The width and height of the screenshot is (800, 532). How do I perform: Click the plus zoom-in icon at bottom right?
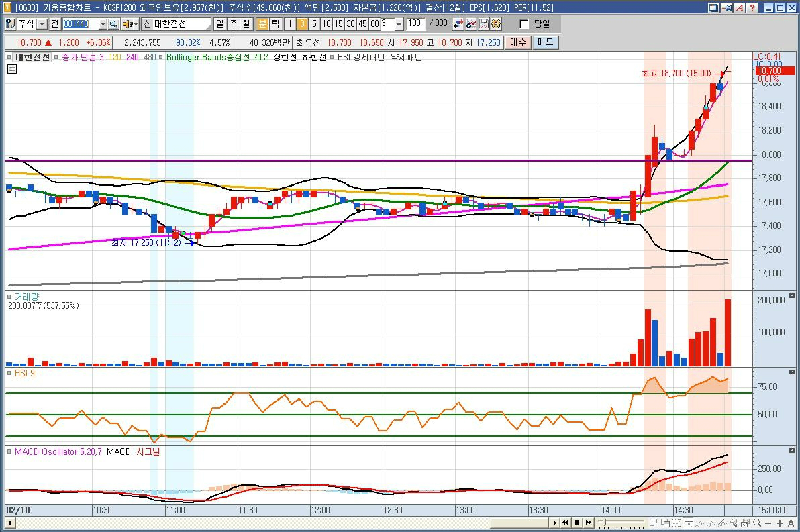tap(780, 523)
